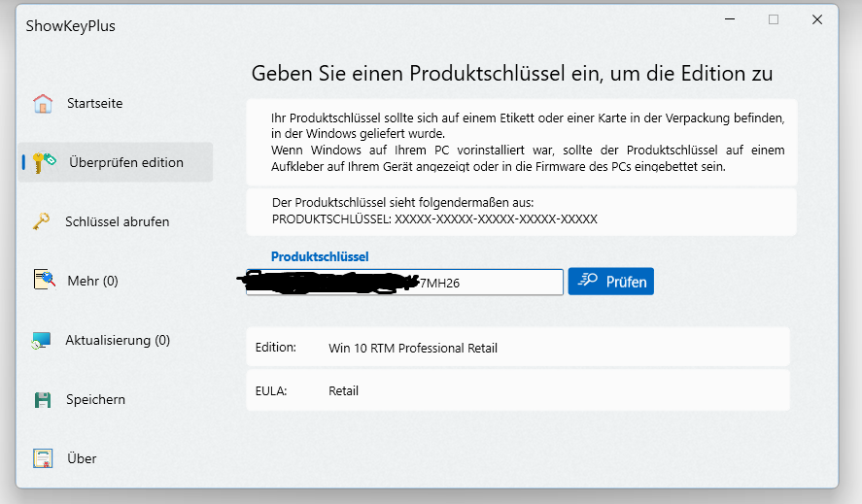Maximize the ShowKeyPlus window
Screen dimensions: 862x504
coord(774,19)
